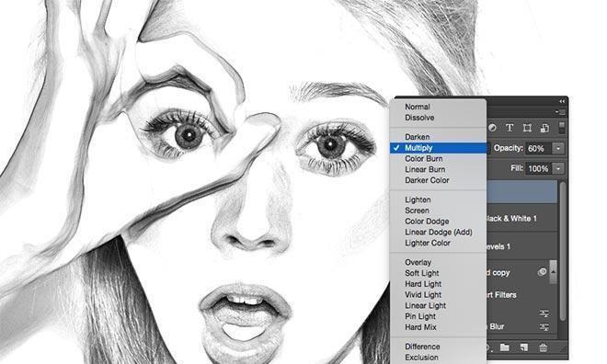Open blending options of the upper smart filter
This screenshot has height=364, width=607.
[544, 313]
